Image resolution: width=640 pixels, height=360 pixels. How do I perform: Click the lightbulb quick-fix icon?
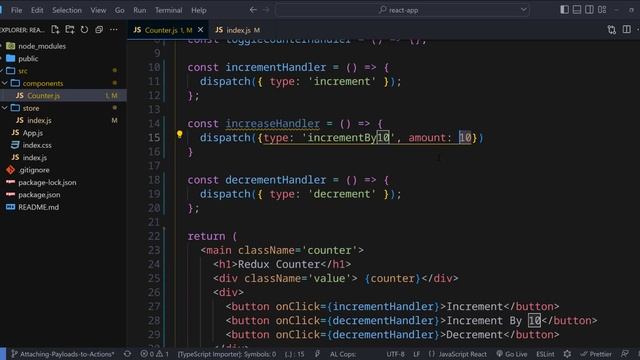[x=180, y=134]
